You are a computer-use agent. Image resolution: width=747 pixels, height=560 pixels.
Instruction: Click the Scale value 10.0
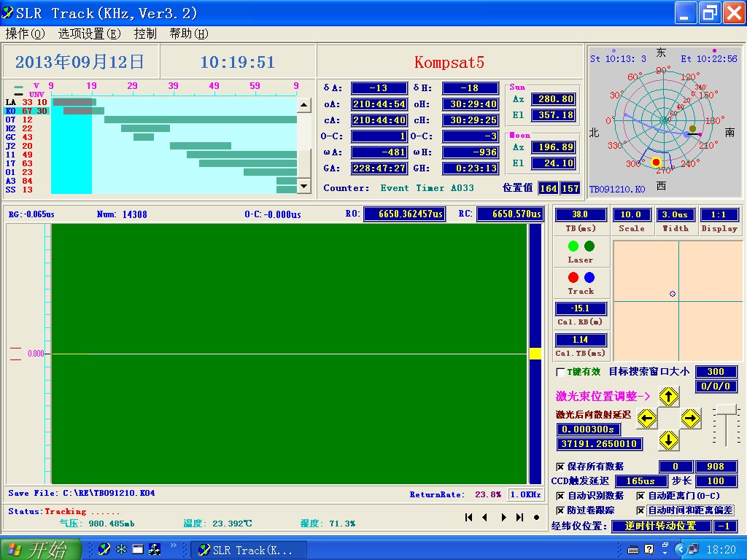pos(631,215)
